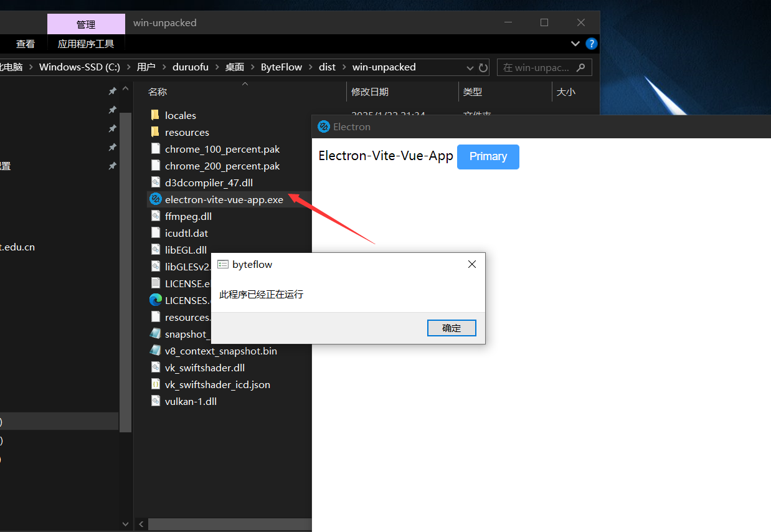
Task: Expand the address bar history dropdown
Action: tap(470, 67)
